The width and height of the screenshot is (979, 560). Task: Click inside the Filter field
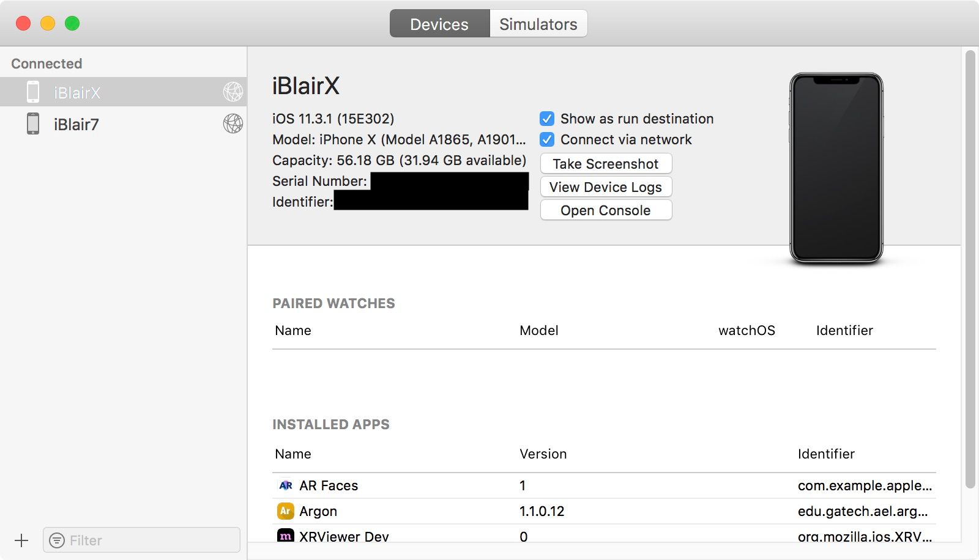[x=141, y=540]
